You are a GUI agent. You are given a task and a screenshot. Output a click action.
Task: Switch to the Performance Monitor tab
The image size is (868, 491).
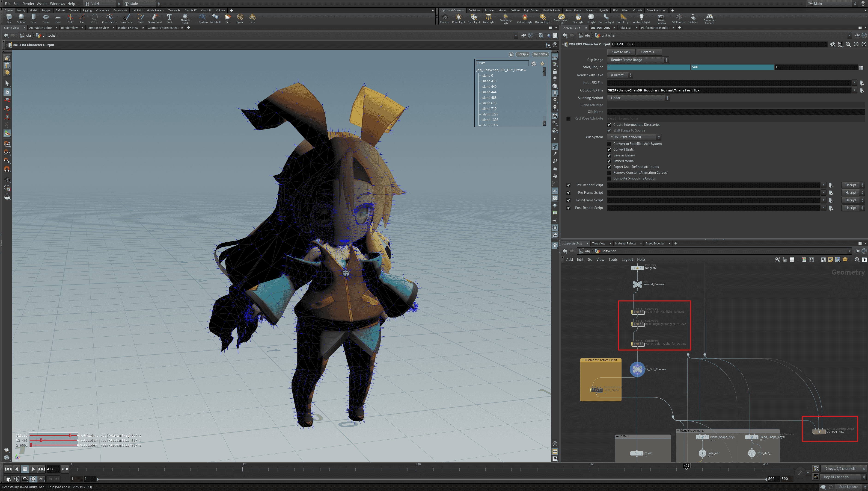tap(655, 28)
